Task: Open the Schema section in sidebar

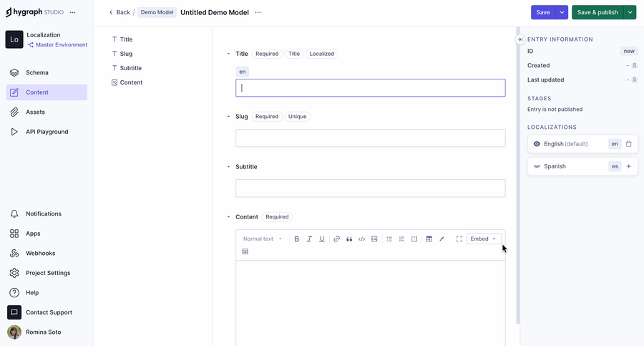Action: pyautogui.click(x=37, y=72)
